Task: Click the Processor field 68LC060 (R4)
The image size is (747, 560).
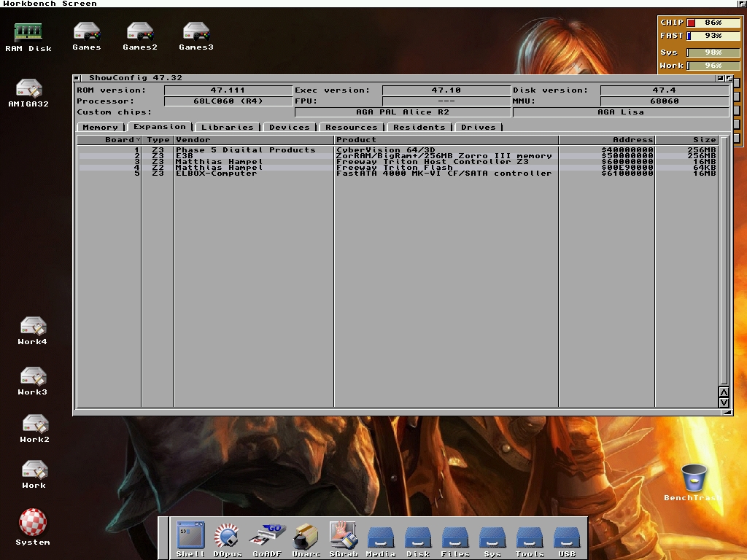Action: [228, 101]
